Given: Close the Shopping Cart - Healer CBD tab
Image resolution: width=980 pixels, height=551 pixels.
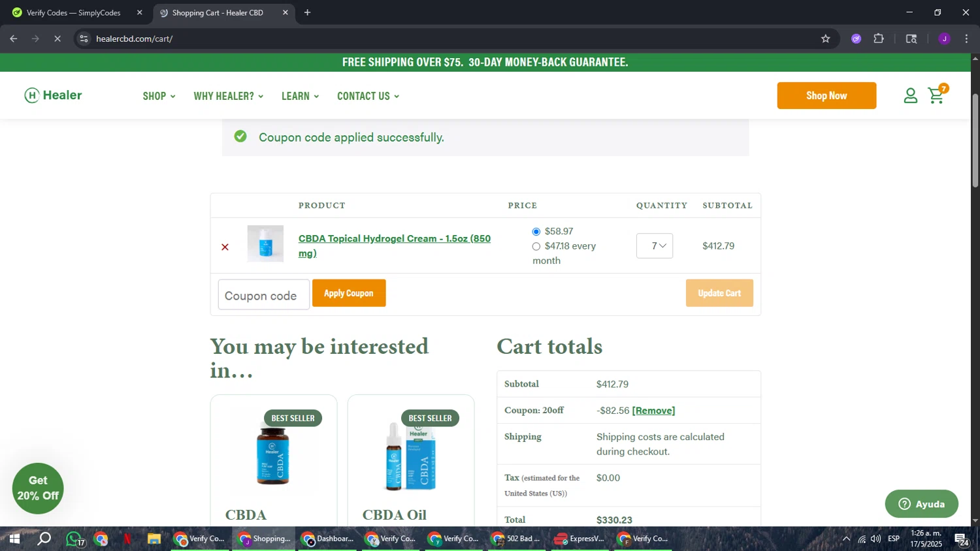Looking at the screenshot, I should pos(285,12).
